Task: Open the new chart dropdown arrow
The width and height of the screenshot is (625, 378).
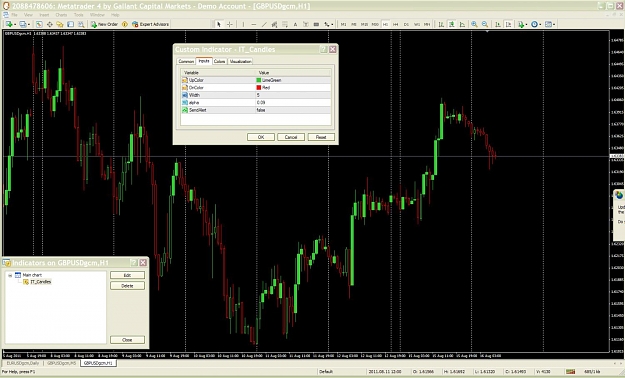Action: click(x=15, y=25)
